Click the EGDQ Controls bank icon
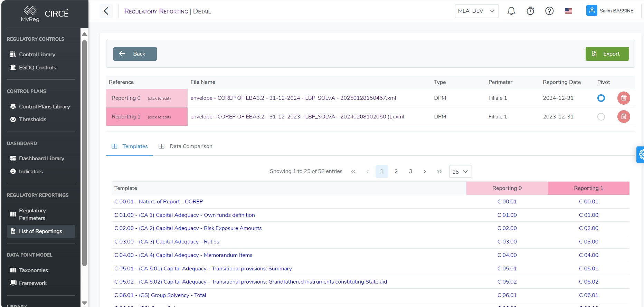 (x=13, y=67)
